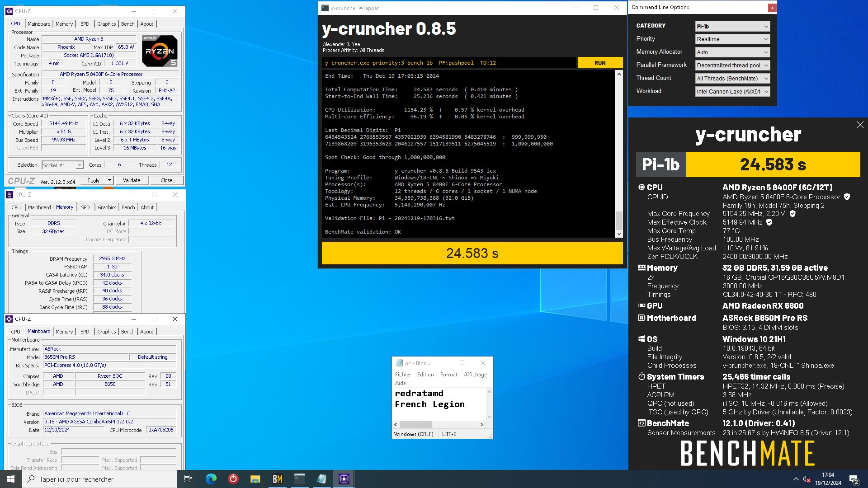Click search magnifier in taskbar
This screenshot has width=868, height=488.
pos(31,479)
